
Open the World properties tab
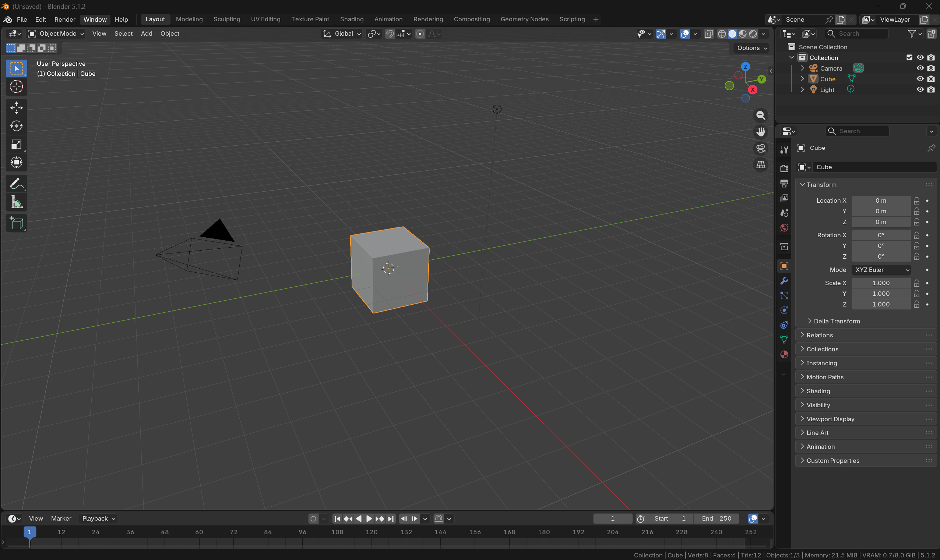point(784,227)
